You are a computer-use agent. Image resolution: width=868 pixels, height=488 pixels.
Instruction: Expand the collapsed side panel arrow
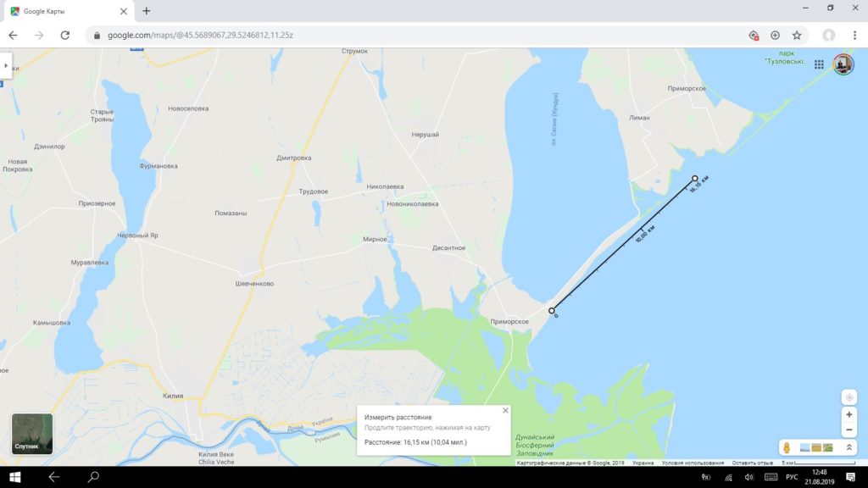[x=6, y=65]
